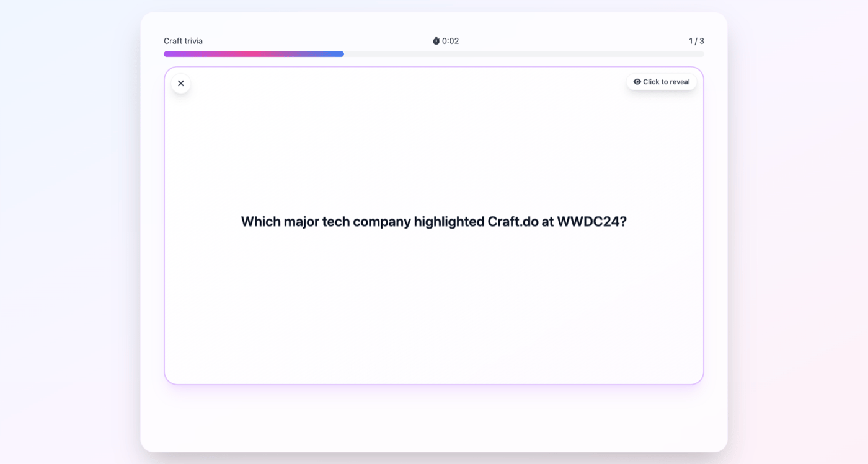Image resolution: width=868 pixels, height=464 pixels.
Task: Click the word "Craft.do" in the question
Action: (513, 222)
